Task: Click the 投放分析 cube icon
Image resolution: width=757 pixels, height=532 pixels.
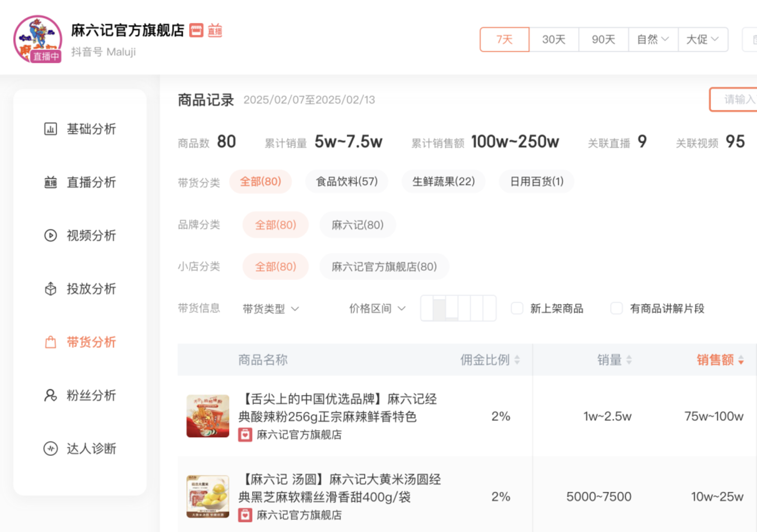Action: (50, 289)
